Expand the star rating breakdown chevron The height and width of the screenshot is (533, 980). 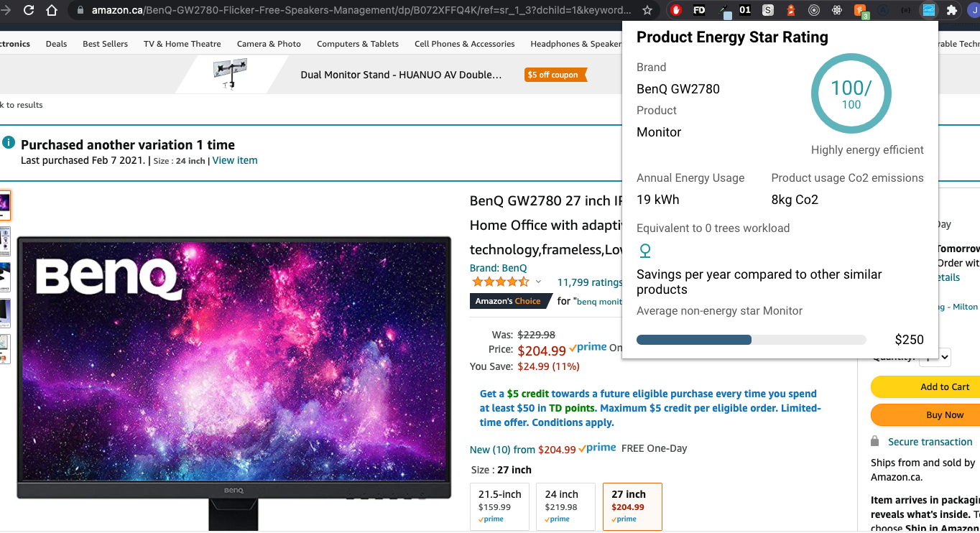point(539,282)
